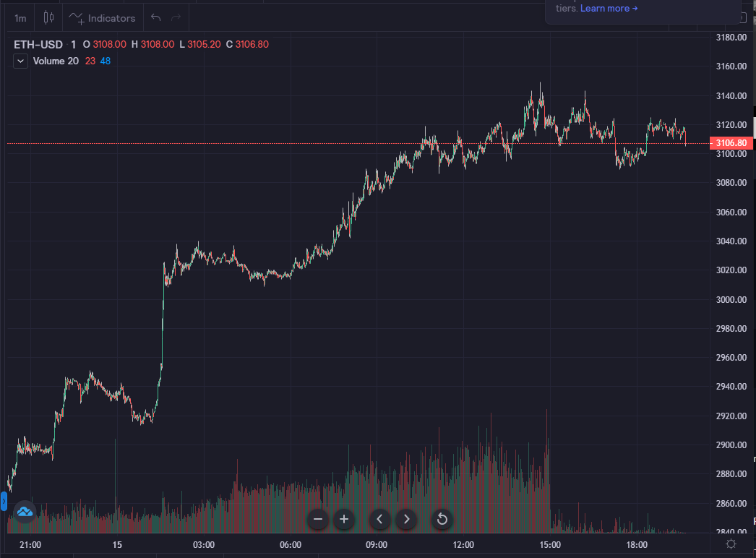Click the ETH-USD symbol title
756x558 pixels.
click(x=38, y=44)
